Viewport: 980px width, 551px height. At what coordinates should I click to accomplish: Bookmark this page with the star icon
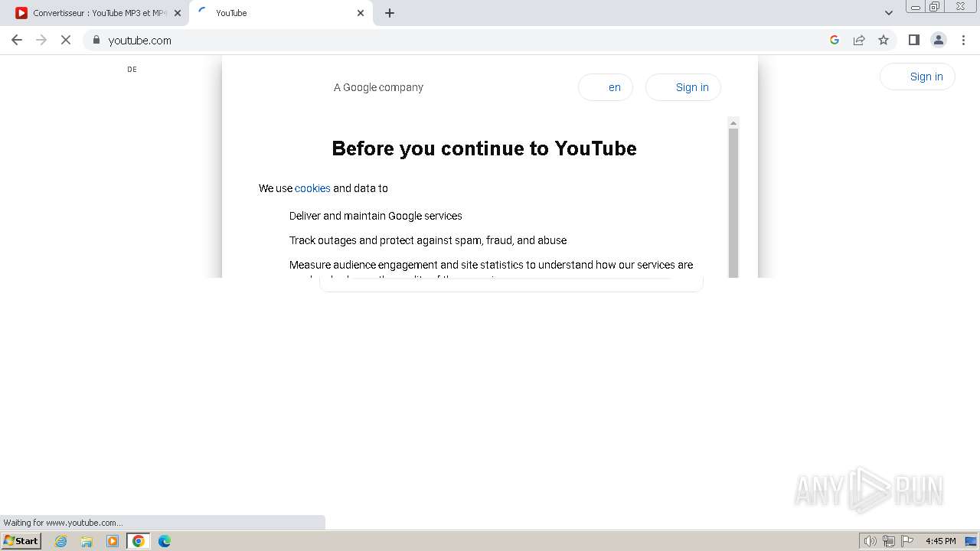[x=884, y=40]
